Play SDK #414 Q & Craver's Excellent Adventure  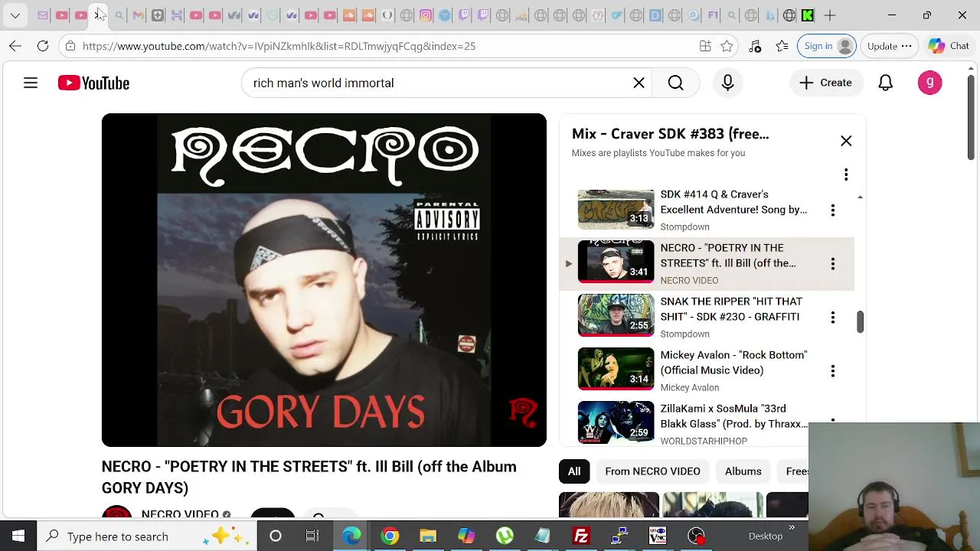coord(616,209)
